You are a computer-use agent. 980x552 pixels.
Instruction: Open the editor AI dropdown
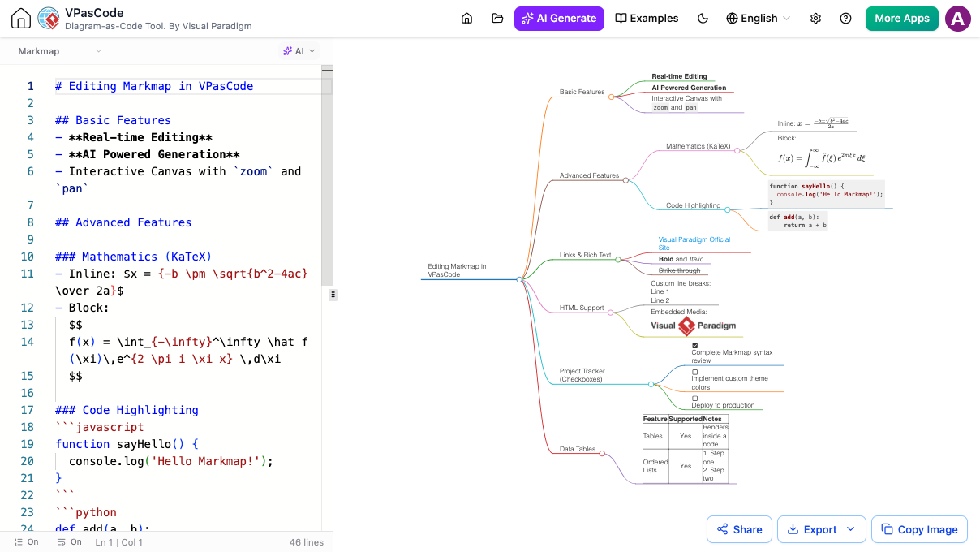(299, 51)
